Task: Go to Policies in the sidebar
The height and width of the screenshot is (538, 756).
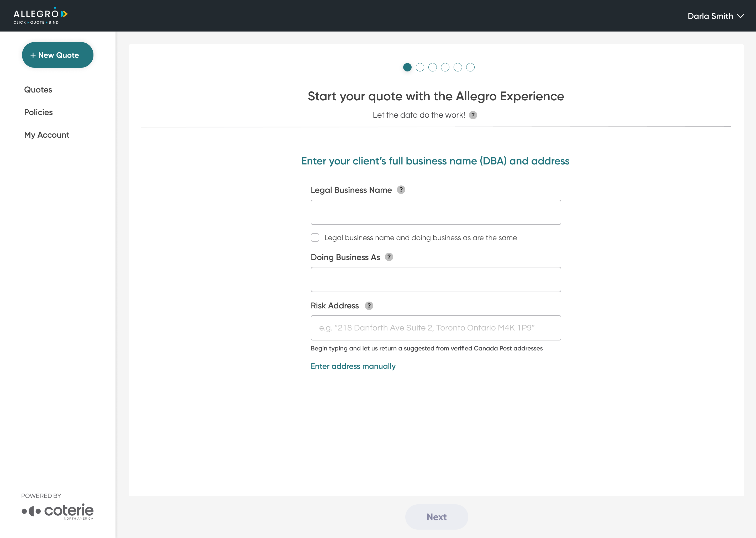Action: click(38, 112)
